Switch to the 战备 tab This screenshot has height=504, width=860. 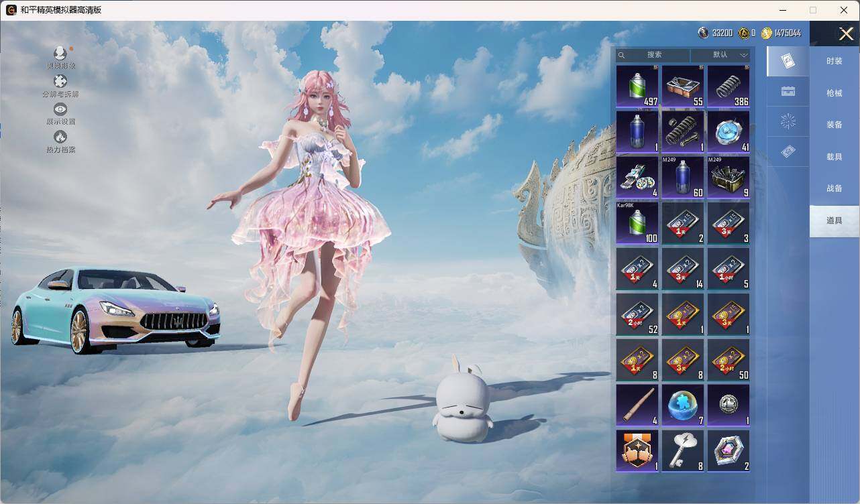tap(834, 188)
